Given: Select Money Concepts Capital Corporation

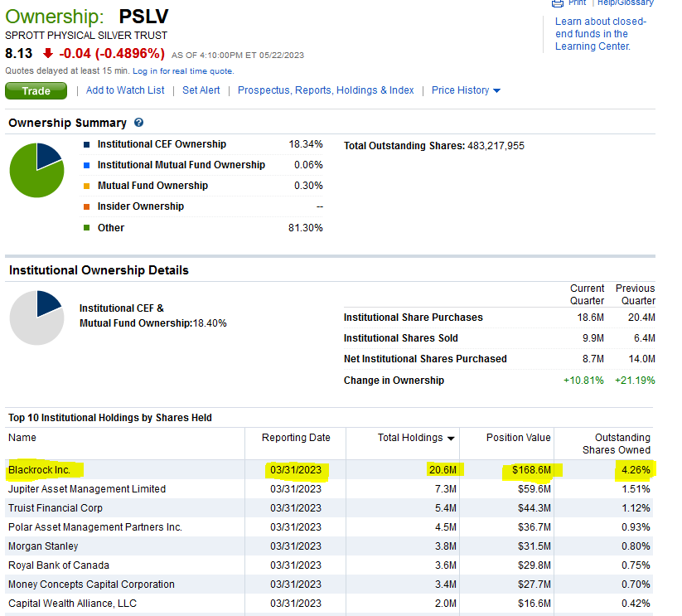Looking at the screenshot, I should 91,584.
